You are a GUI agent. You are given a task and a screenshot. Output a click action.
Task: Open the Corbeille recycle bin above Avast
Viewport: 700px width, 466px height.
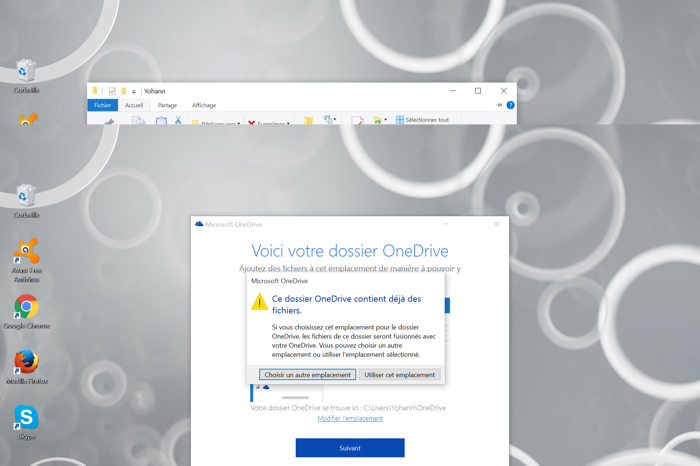point(26,196)
